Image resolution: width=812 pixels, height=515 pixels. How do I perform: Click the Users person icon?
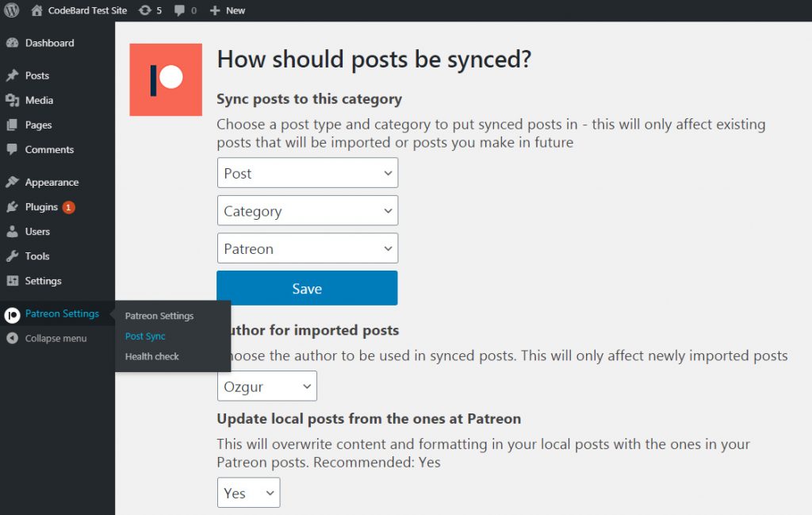tap(13, 232)
